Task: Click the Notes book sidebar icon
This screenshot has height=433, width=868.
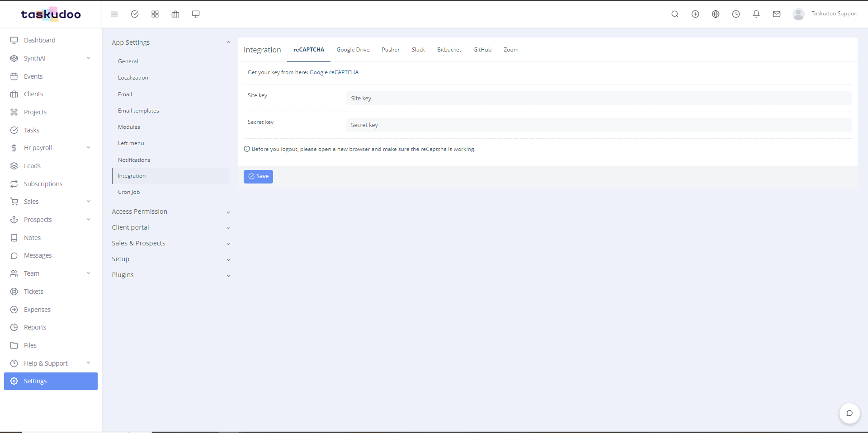Action: pyautogui.click(x=14, y=238)
